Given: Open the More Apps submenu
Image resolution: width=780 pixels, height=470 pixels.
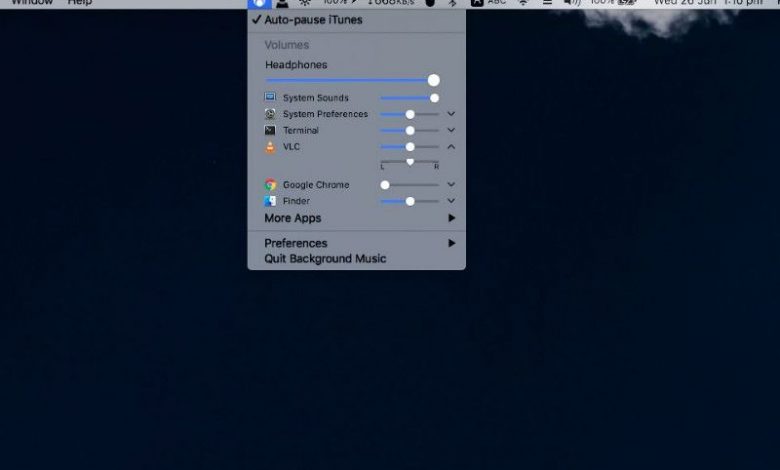Looking at the screenshot, I should click(x=356, y=218).
